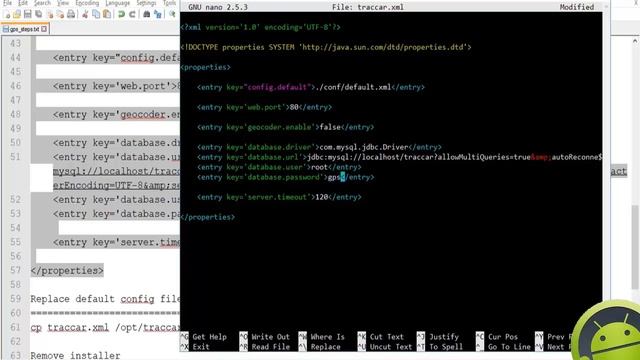Click the Replace icon in Notepad++ toolbar
Image resolution: width=640 pixels, height=360 pixels.
pos(158,14)
